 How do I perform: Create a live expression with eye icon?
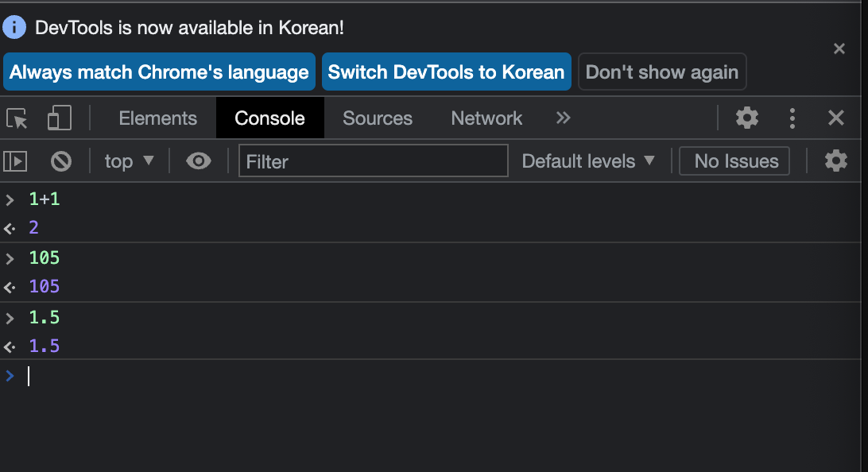tap(198, 161)
